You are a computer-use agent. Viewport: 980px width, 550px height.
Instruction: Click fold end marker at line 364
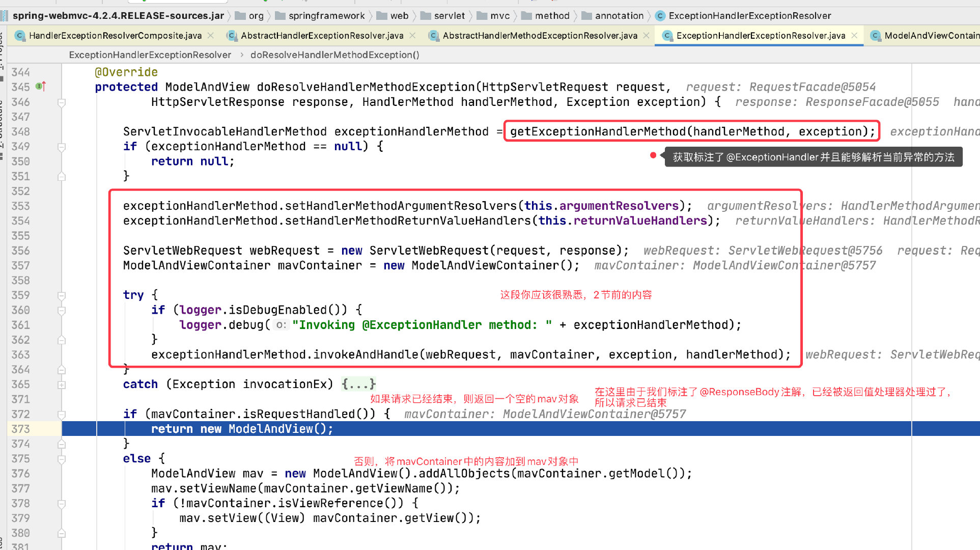[62, 370]
